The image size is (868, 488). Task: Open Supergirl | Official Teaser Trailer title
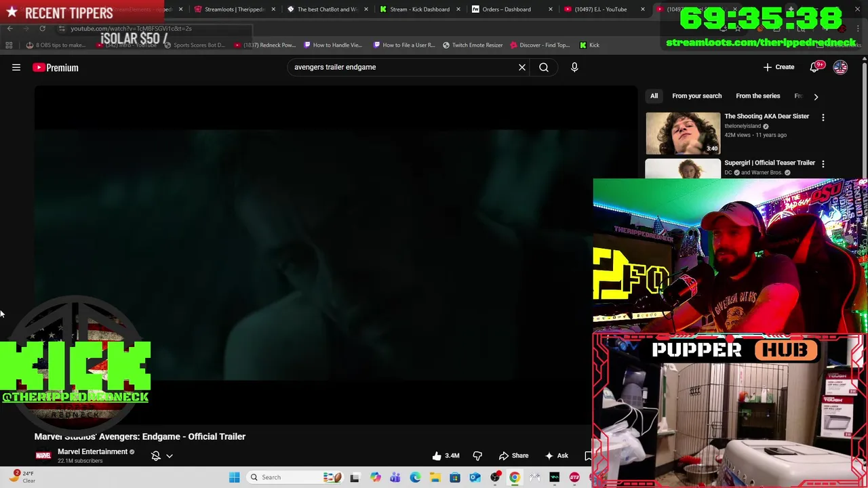770,163
